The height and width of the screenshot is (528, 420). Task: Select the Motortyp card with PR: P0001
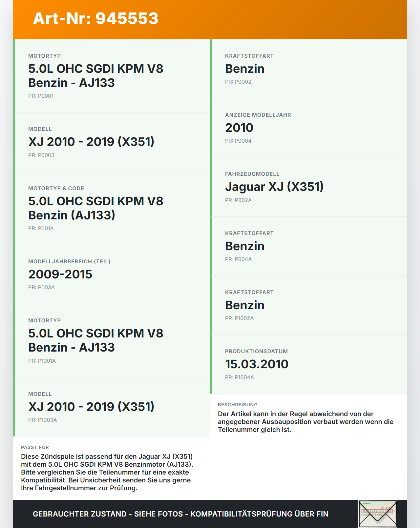point(112,76)
